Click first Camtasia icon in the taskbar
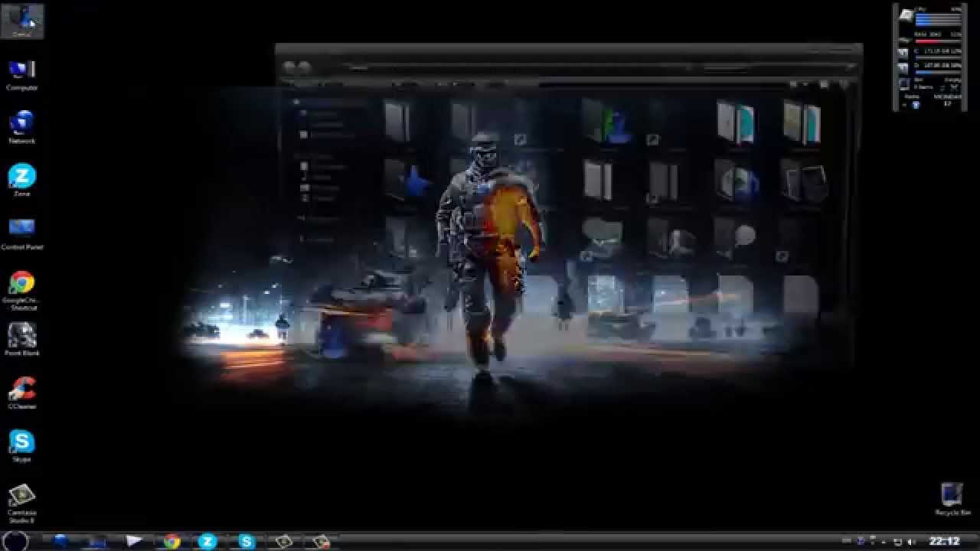 pyautogui.click(x=283, y=541)
